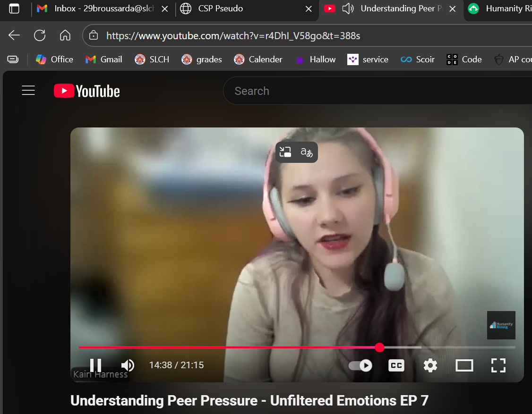Toggle the autoplay switch
The image size is (532, 414).
(360, 365)
